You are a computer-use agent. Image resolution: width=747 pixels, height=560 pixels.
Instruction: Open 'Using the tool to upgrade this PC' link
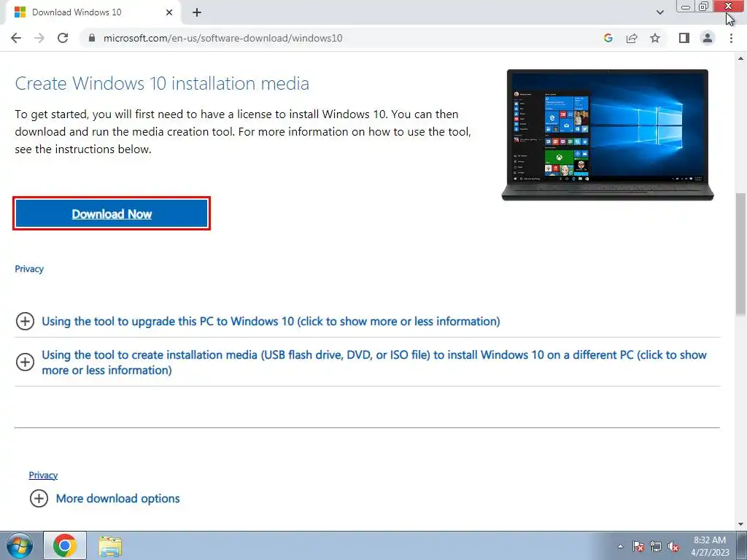point(271,322)
